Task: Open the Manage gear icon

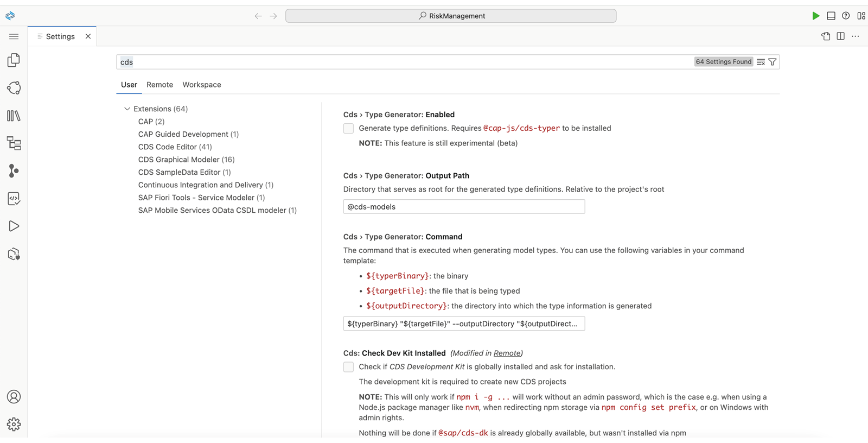Action: [14, 424]
